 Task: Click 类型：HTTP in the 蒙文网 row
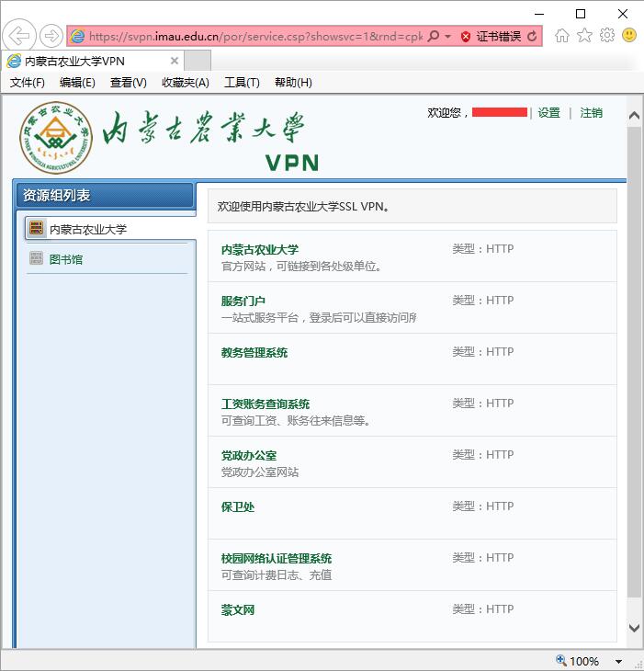pos(483,608)
